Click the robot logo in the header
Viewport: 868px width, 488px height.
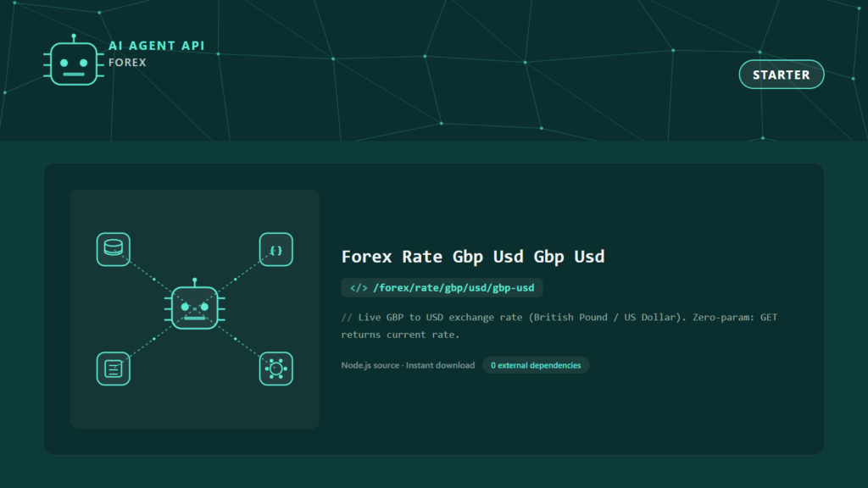click(x=74, y=60)
